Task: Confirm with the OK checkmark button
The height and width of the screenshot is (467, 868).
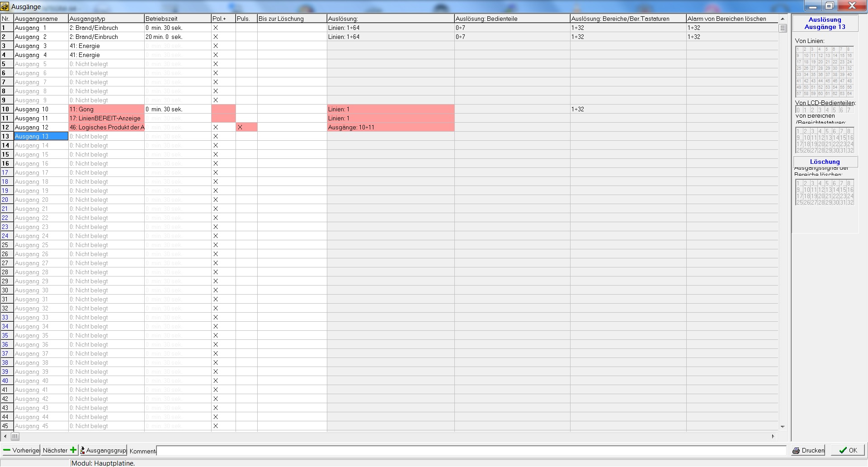Action: [848, 450]
